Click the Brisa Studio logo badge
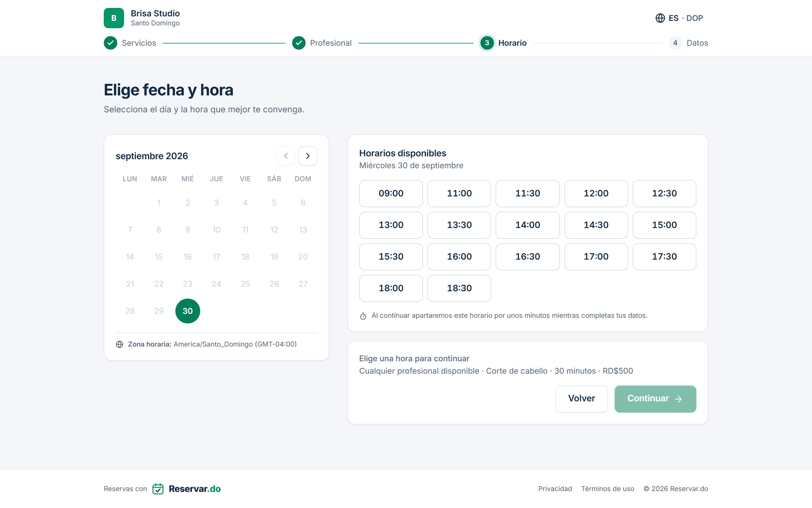The width and height of the screenshot is (812, 508). 114,18
